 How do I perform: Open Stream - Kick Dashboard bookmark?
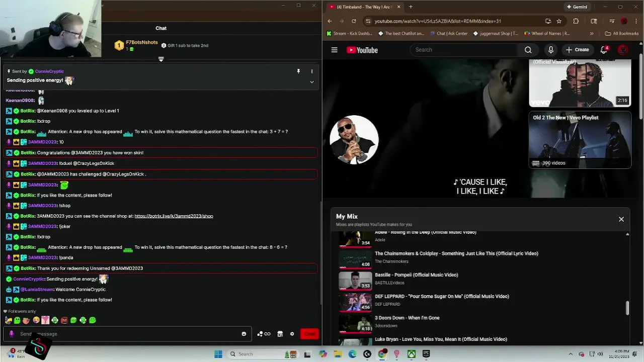(349, 34)
